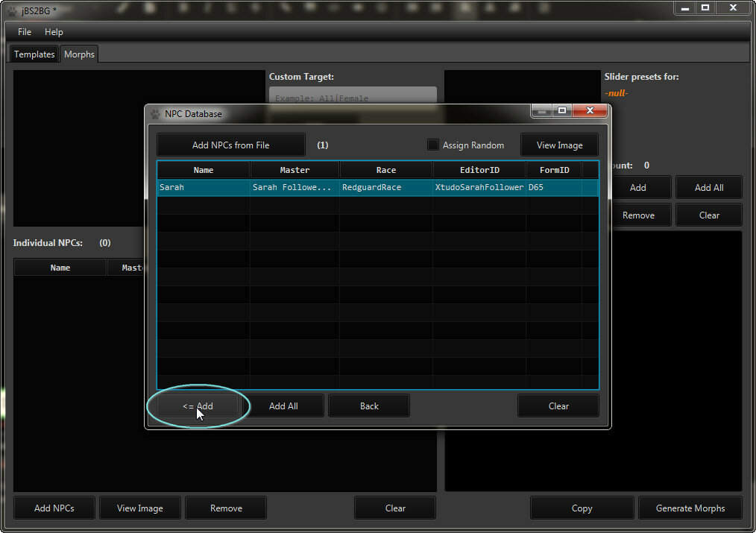756x533 pixels.
Task: Maximize the jBS2BG main window
Action: [705, 7]
